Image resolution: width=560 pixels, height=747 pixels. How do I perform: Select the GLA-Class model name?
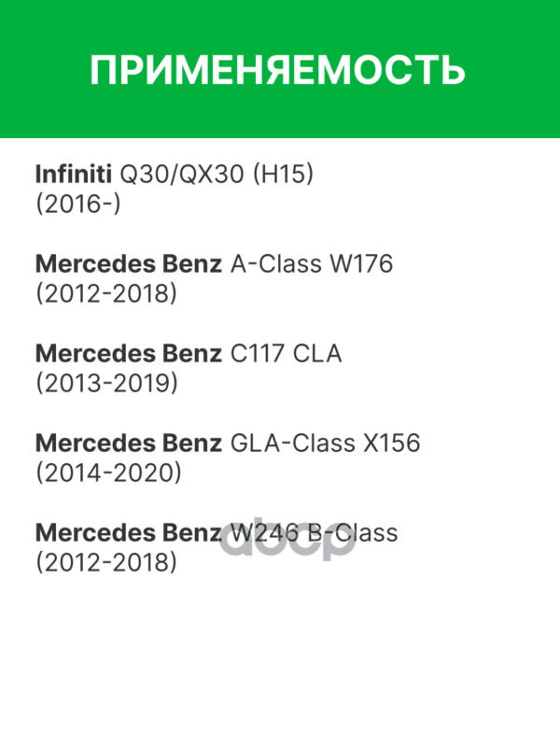pos(286,444)
